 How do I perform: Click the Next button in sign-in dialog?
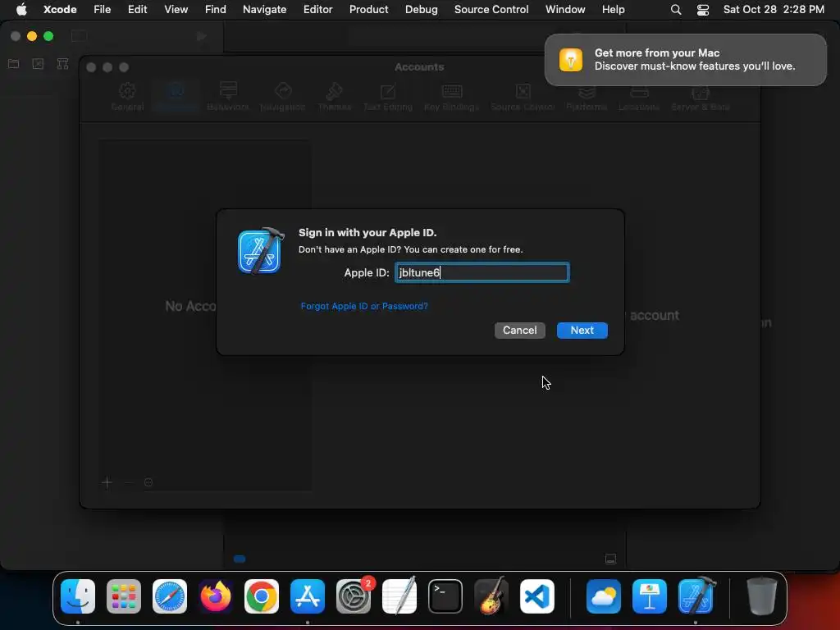(582, 330)
